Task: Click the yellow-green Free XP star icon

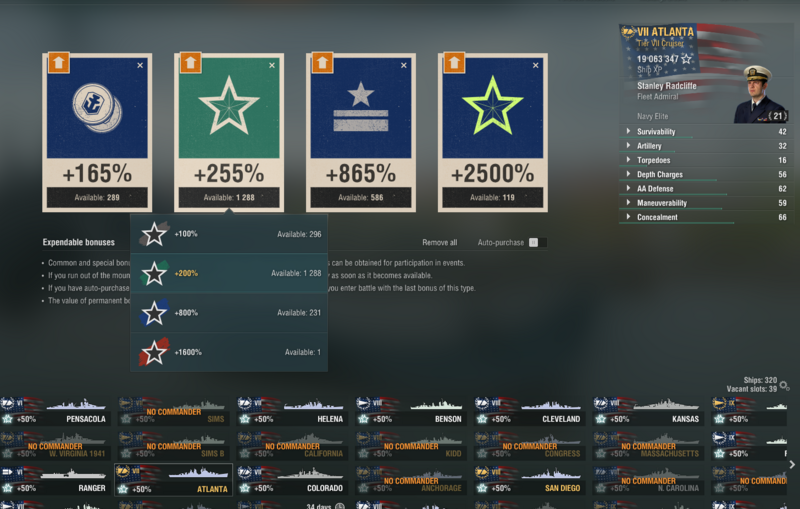Action: coord(492,106)
